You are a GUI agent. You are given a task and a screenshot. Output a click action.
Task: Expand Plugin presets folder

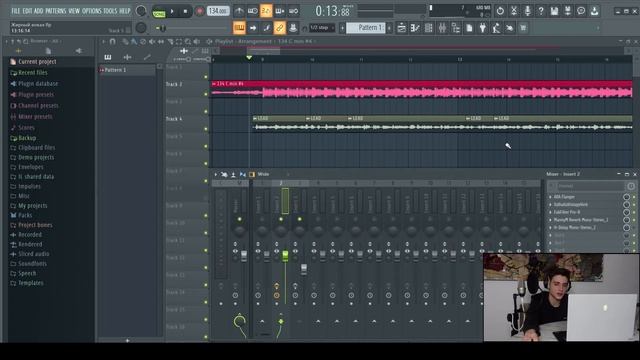(36, 95)
